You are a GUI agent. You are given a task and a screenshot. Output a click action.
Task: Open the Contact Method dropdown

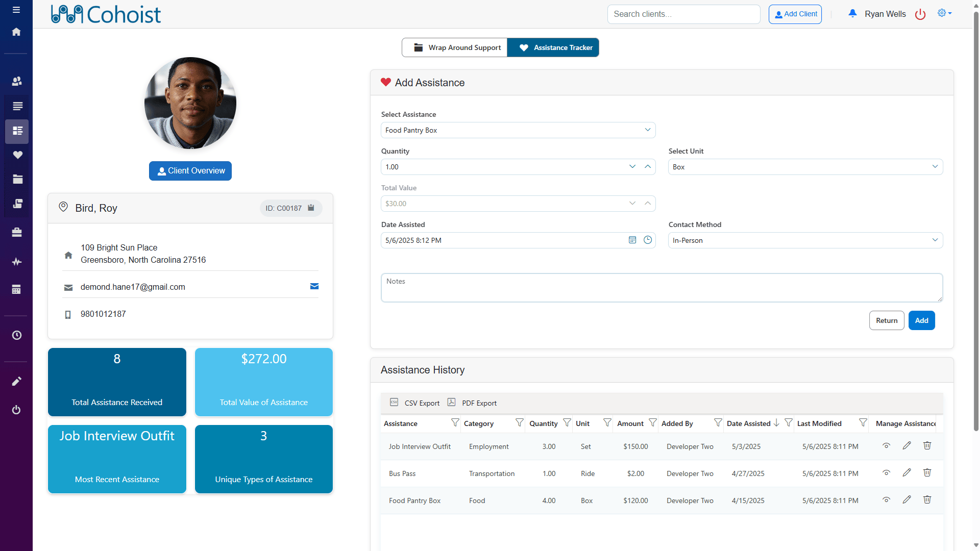[x=935, y=240]
